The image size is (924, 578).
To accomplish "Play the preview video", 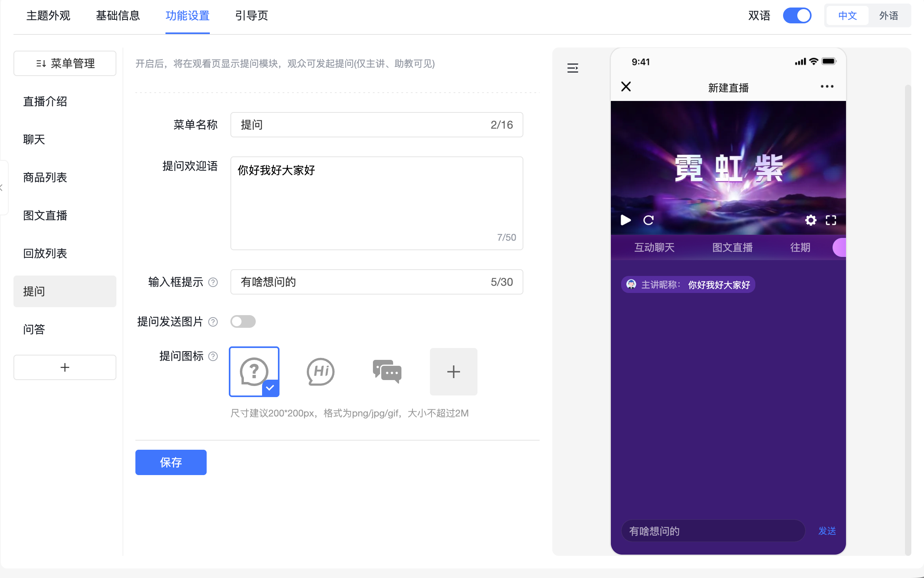I will (626, 220).
